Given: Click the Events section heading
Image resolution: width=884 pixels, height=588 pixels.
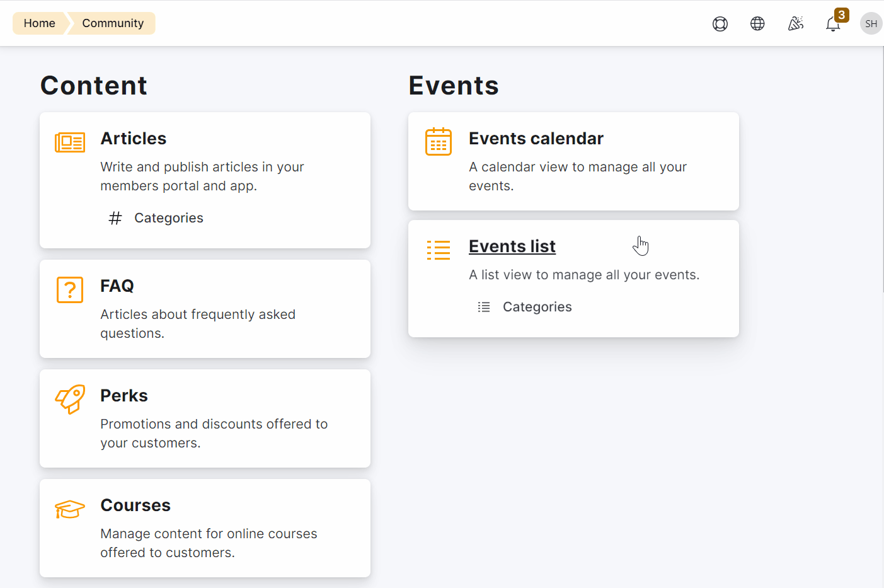Looking at the screenshot, I should (x=454, y=86).
